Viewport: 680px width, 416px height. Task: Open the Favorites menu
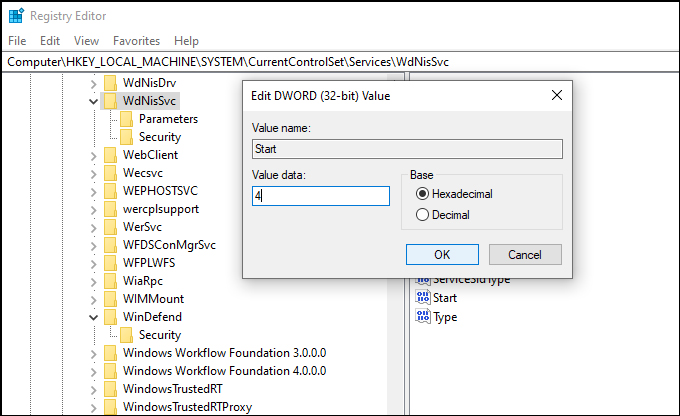136,41
